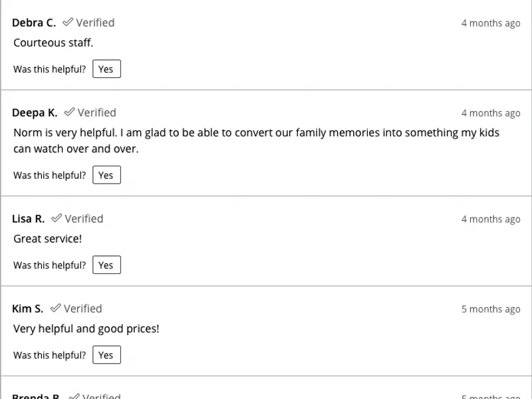This screenshot has width=532, height=399.
Task: Click the '4 months ago' date on Lisa's review
Action: (491, 219)
